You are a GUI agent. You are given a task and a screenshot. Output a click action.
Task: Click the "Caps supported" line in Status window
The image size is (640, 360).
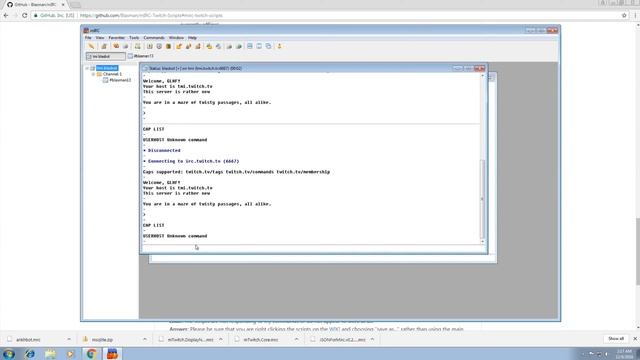[x=236, y=172]
